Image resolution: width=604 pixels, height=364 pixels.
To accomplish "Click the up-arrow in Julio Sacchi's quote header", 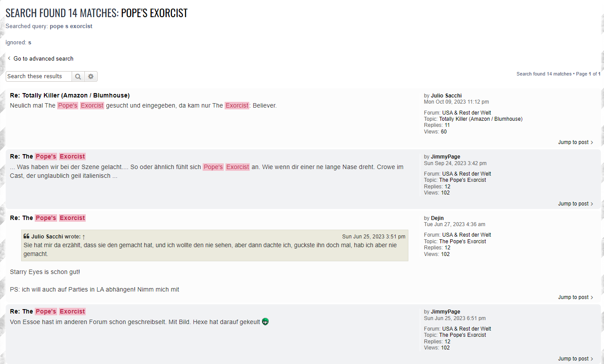I will pos(84,237).
